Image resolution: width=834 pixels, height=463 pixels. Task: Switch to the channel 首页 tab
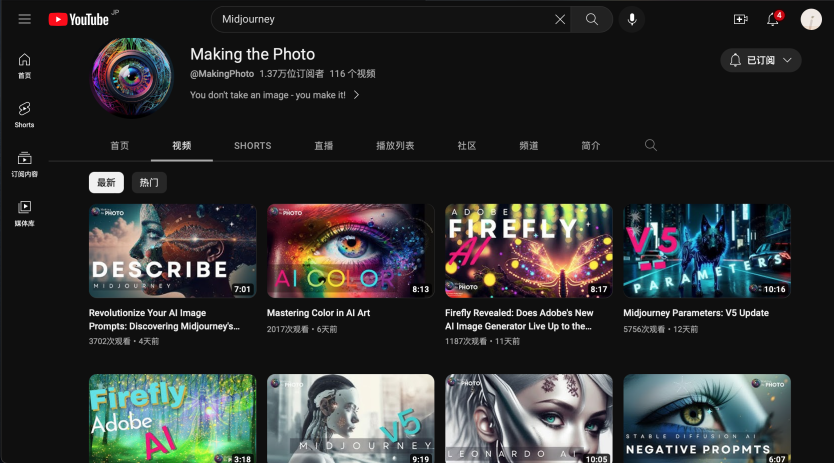(120, 146)
